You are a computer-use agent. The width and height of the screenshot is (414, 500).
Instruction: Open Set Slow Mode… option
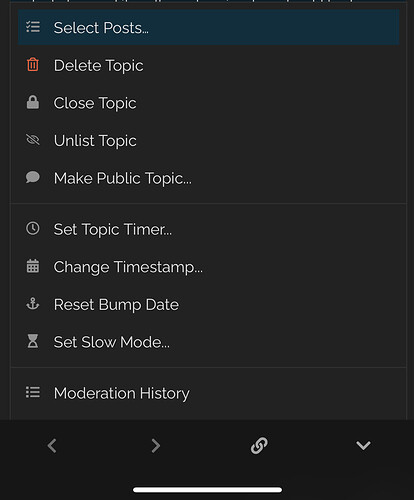(x=209, y=342)
